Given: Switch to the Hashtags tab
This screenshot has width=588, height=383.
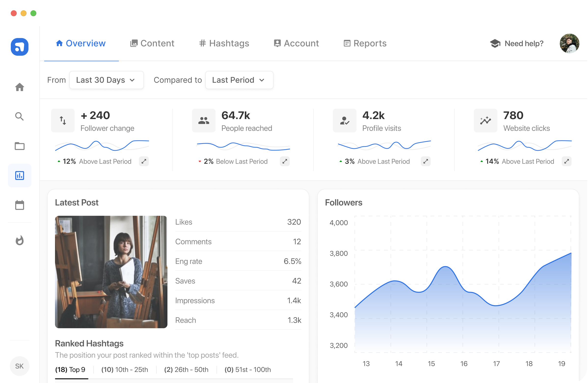Looking at the screenshot, I should [224, 43].
